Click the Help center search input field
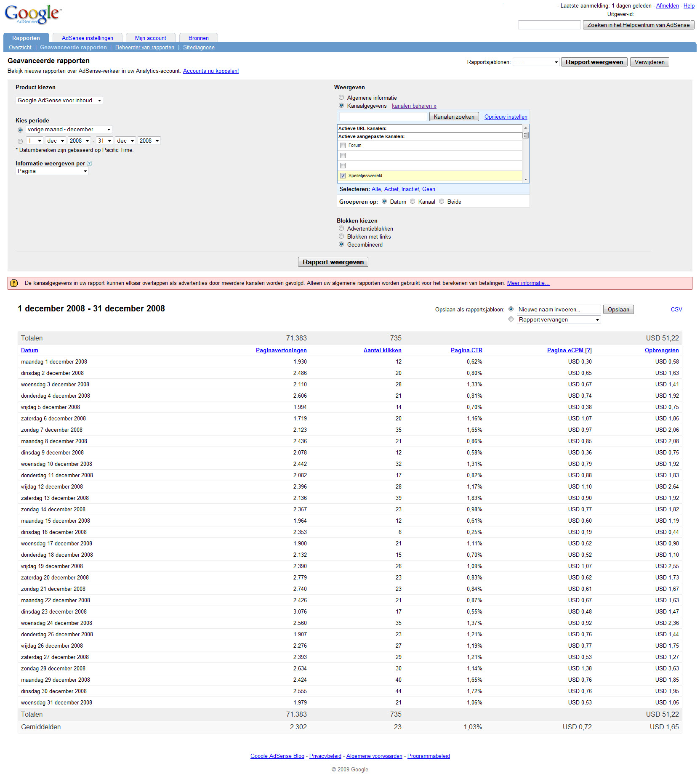The width and height of the screenshot is (700, 776). pyautogui.click(x=549, y=25)
